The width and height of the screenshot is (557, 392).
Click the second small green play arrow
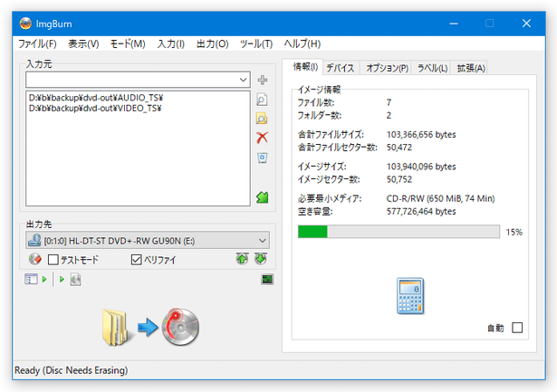(x=62, y=279)
